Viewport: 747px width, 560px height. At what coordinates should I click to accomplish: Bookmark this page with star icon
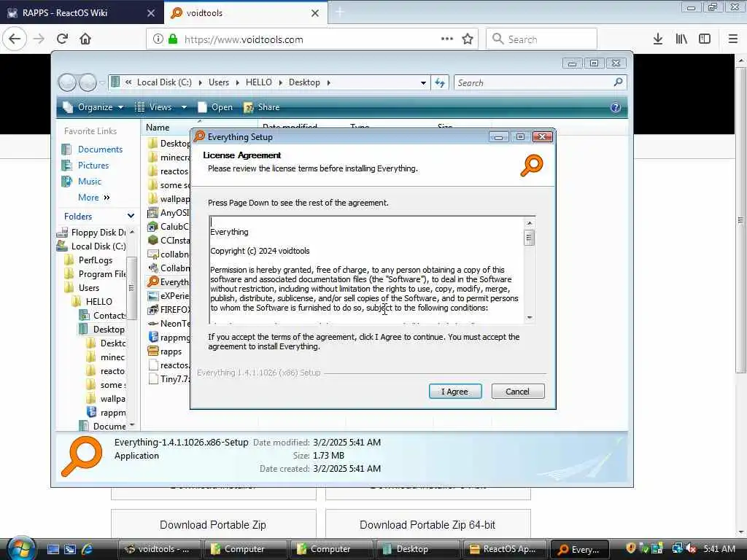tap(468, 39)
